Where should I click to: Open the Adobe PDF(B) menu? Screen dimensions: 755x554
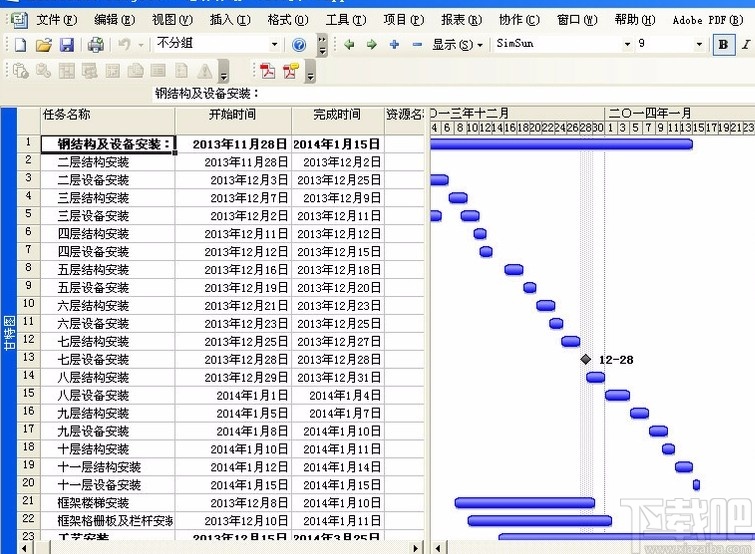[x=708, y=20]
